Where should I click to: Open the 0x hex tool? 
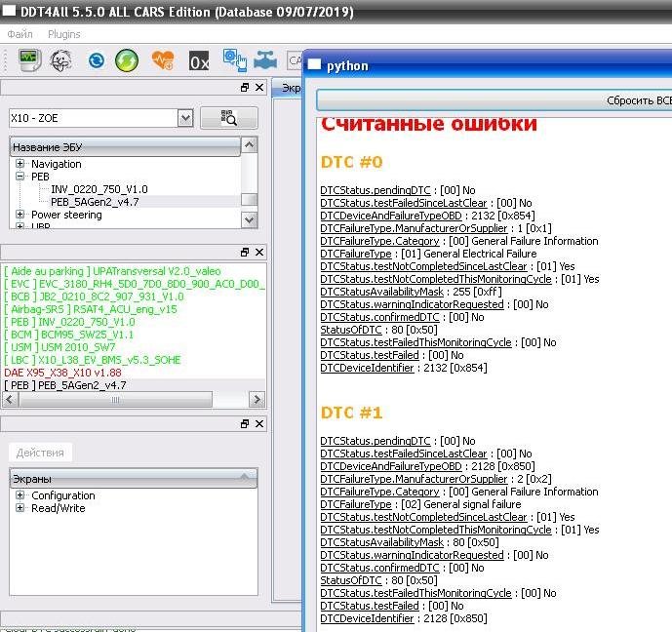click(x=199, y=61)
